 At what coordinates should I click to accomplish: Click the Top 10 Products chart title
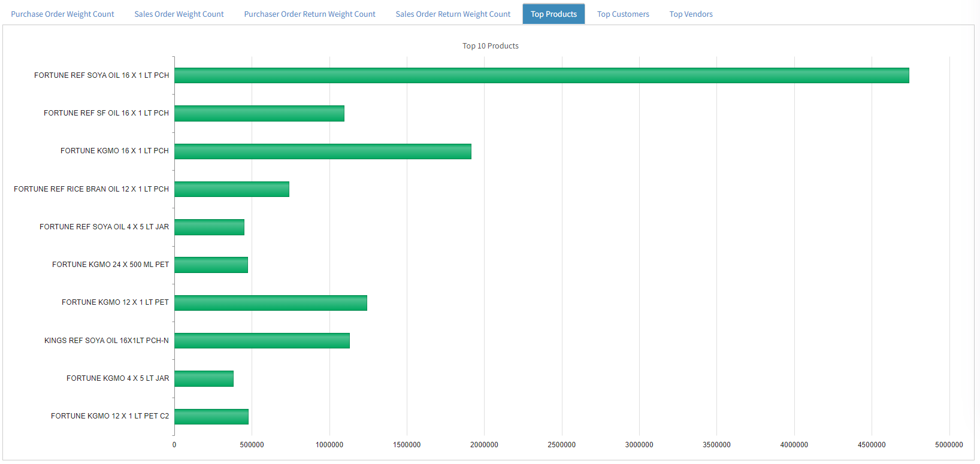(490, 46)
